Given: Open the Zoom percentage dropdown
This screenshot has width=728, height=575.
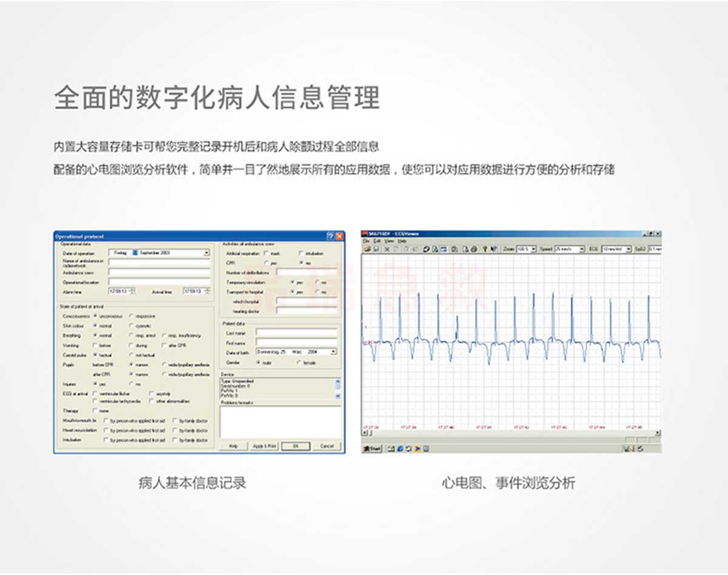Looking at the screenshot, I should 533,249.
